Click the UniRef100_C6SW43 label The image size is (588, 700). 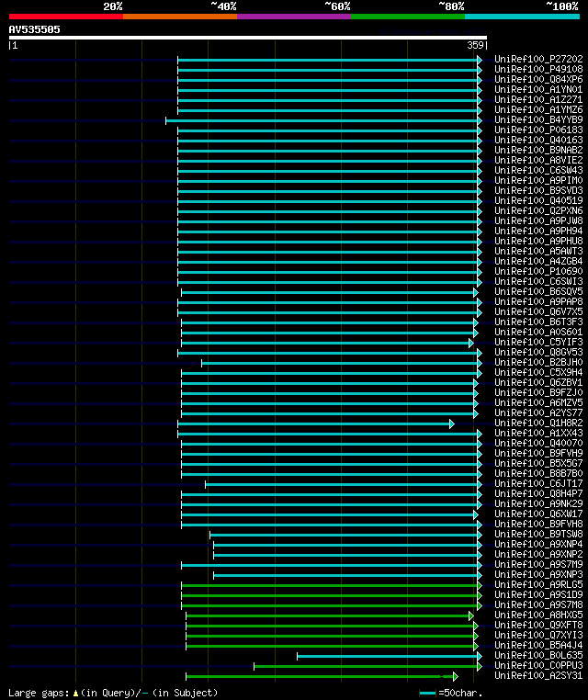[x=538, y=170]
